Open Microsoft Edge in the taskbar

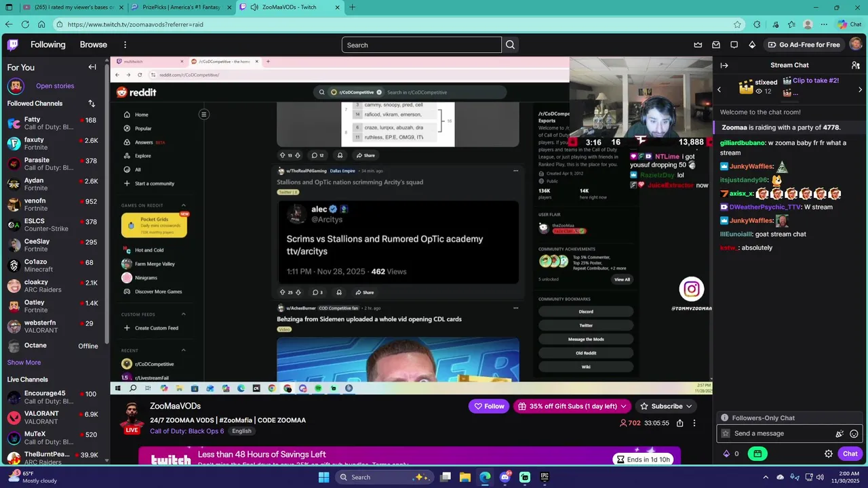click(x=485, y=477)
